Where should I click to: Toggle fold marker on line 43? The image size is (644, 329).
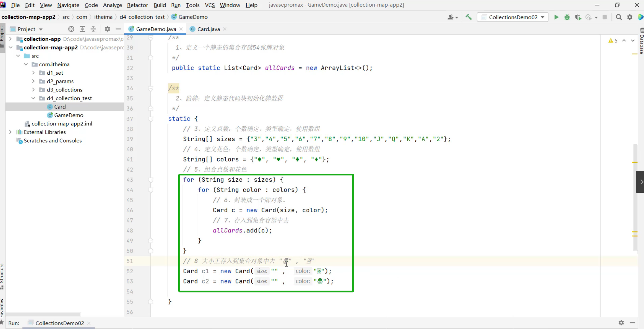click(x=151, y=180)
